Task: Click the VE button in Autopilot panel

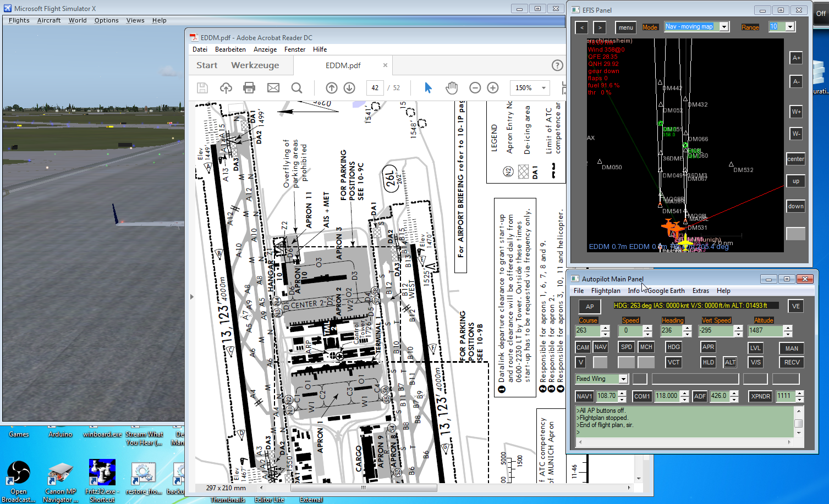Action: point(796,306)
